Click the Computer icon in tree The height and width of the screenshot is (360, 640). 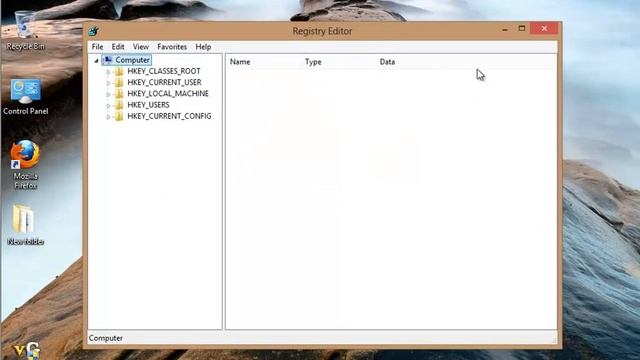108,60
